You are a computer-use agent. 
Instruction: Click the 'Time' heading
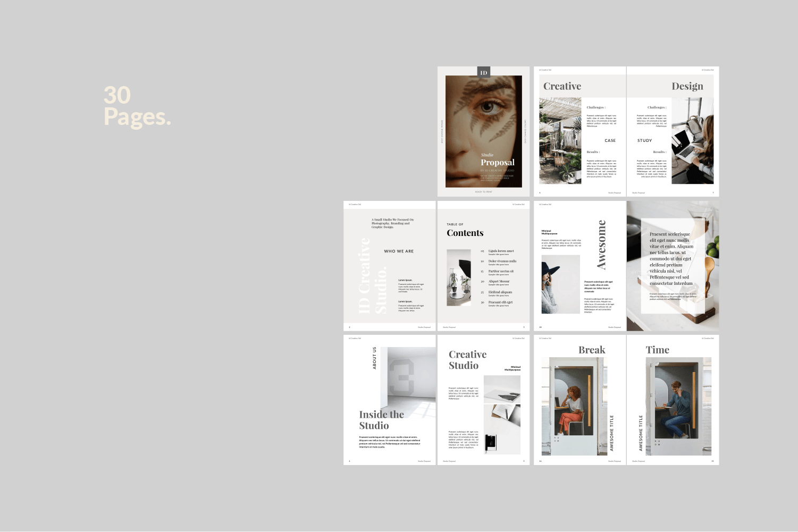pos(657,350)
